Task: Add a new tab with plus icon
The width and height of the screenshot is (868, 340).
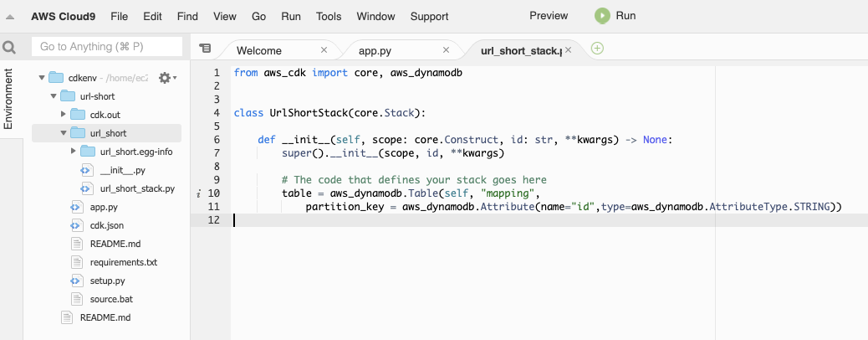Action: tap(597, 49)
